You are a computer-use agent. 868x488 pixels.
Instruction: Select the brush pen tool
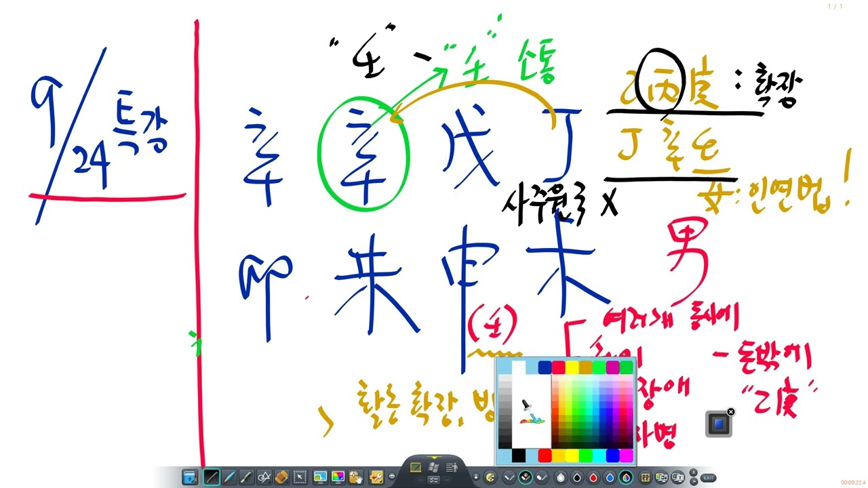247,477
